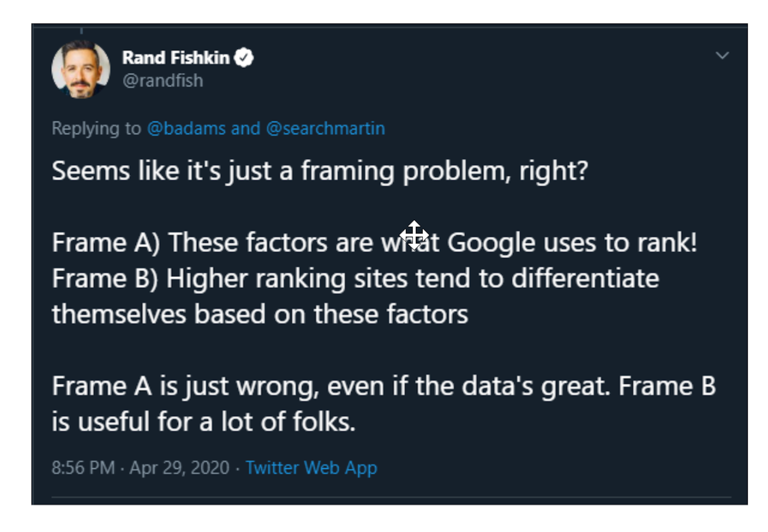Click the Twitter Web App source link
Viewport: 768px width, 532px height.
click(x=311, y=468)
